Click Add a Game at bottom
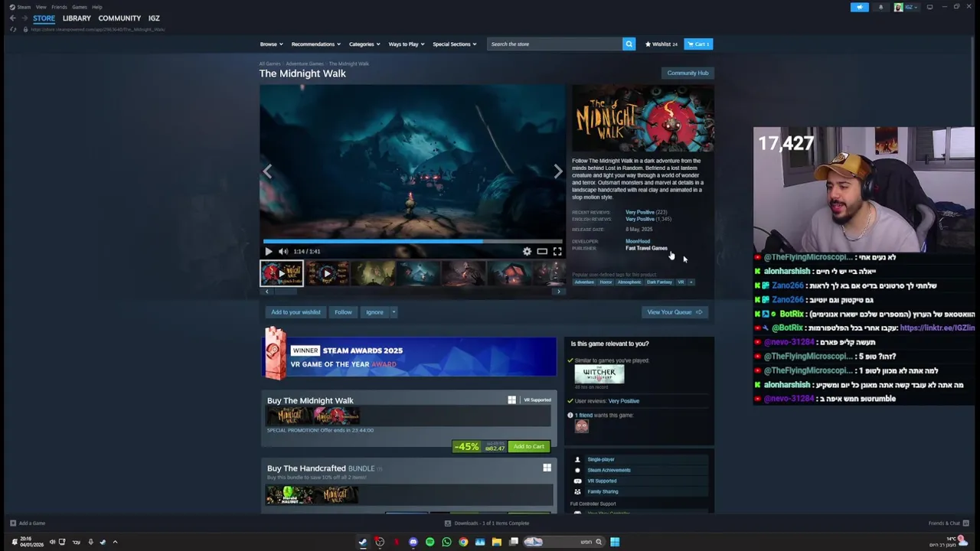This screenshot has width=980, height=551. coord(28,523)
